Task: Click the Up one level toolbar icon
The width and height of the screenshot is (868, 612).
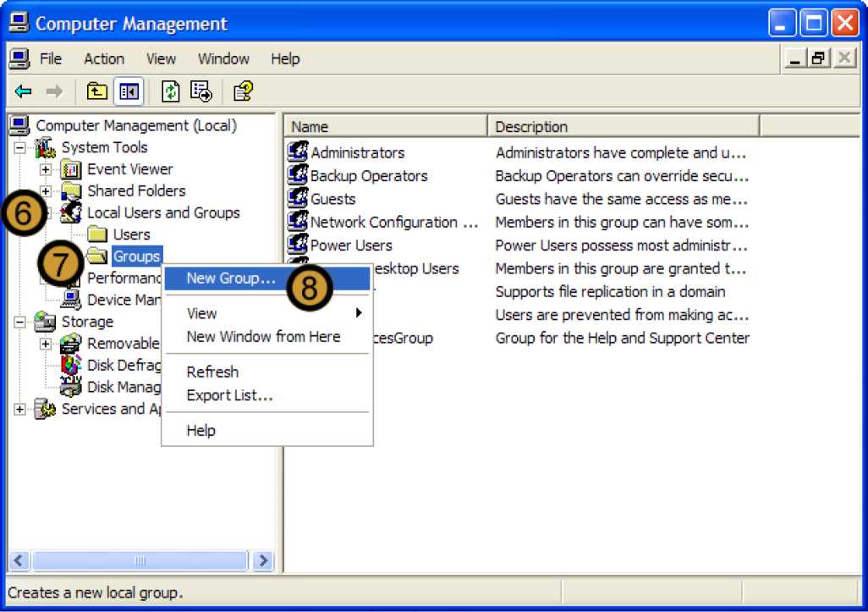Action: [97, 91]
